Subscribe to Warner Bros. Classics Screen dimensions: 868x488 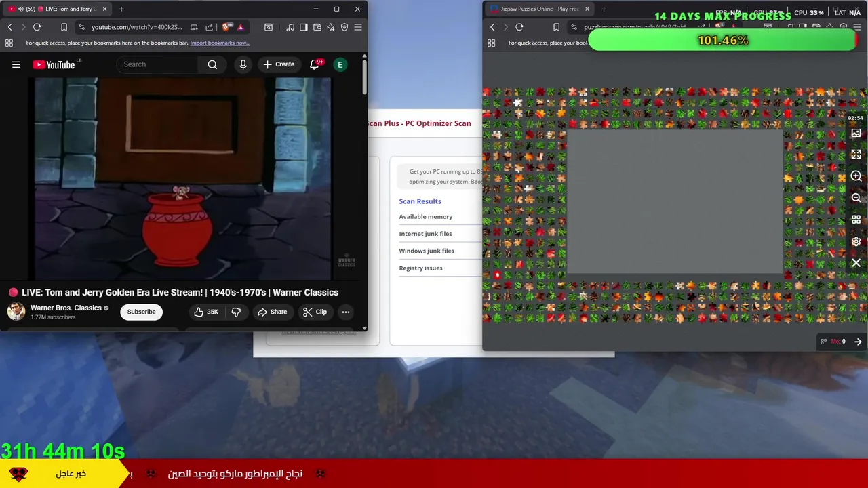point(141,312)
